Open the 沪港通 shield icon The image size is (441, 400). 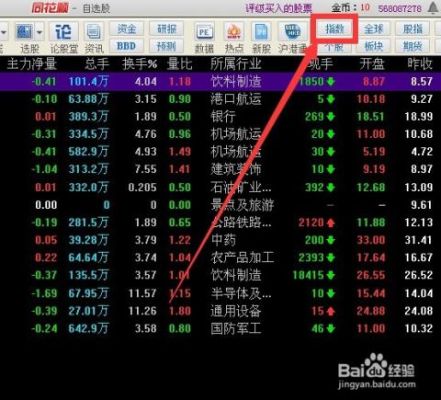[293, 32]
